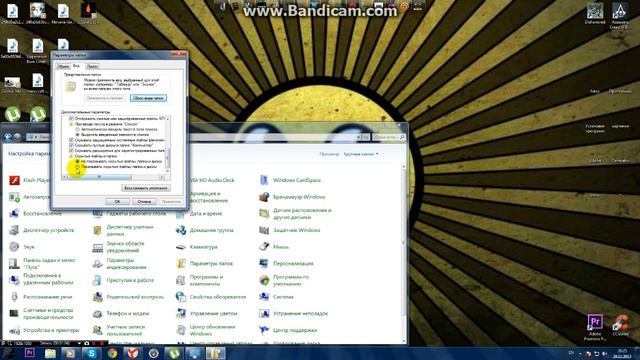The width and height of the screenshot is (640, 360).
Task: Open Распознавание речи
Action: click(40, 297)
